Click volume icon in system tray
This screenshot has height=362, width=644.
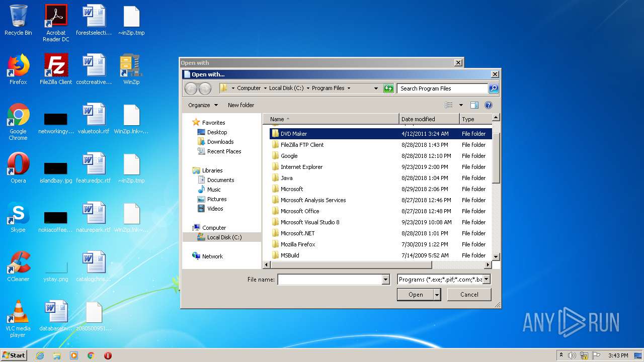point(572,355)
